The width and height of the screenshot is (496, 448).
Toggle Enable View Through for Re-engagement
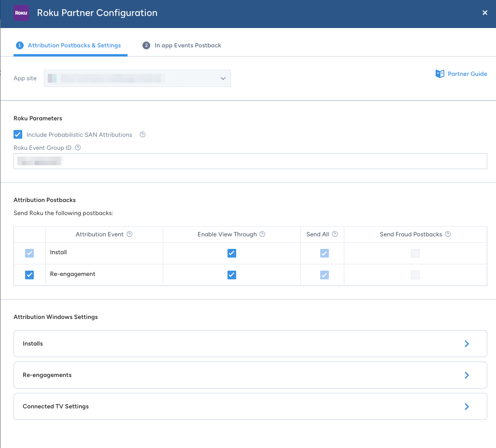[232, 275]
